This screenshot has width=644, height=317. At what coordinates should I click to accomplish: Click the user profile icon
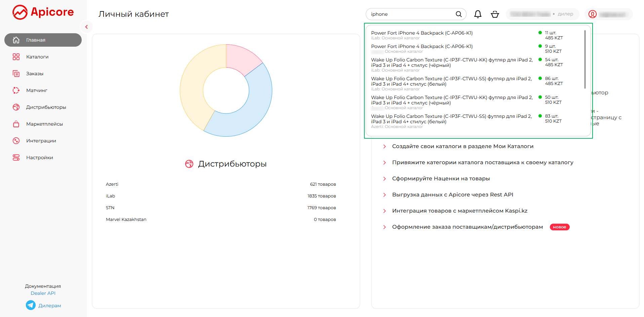click(x=593, y=14)
